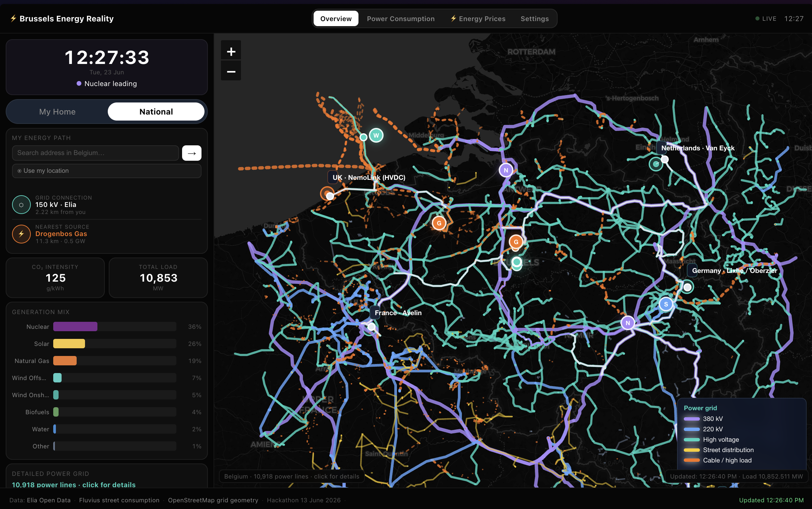This screenshot has width=812, height=509.
Task: Click the Nuclear generation bar
Action: pos(115,326)
